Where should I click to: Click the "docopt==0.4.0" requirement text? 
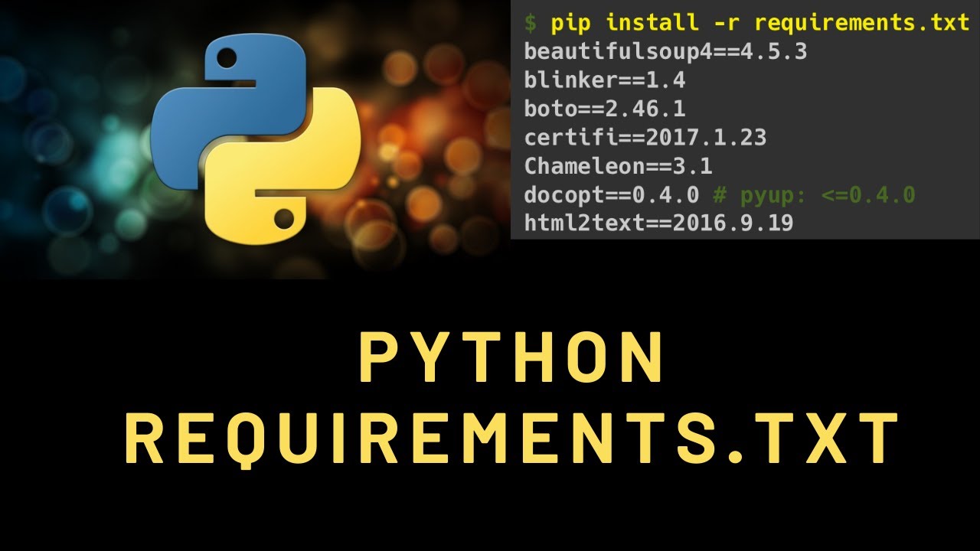tap(611, 195)
